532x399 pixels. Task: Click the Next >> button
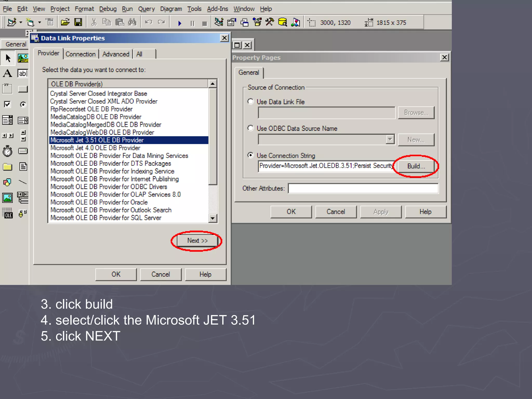197,241
